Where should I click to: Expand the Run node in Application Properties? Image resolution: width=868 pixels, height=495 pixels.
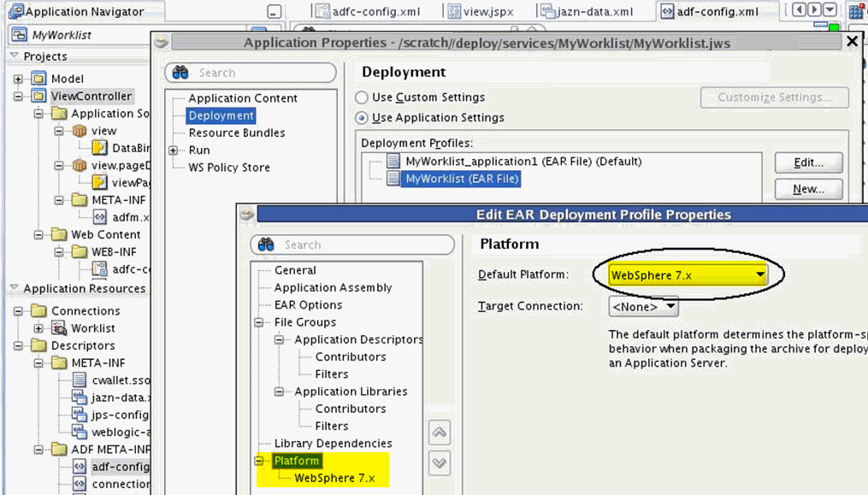tap(174, 150)
